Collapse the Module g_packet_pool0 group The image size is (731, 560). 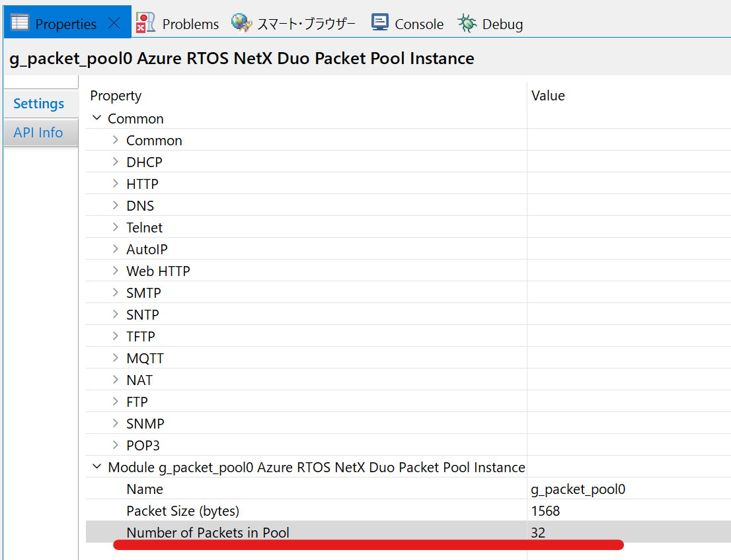point(97,466)
